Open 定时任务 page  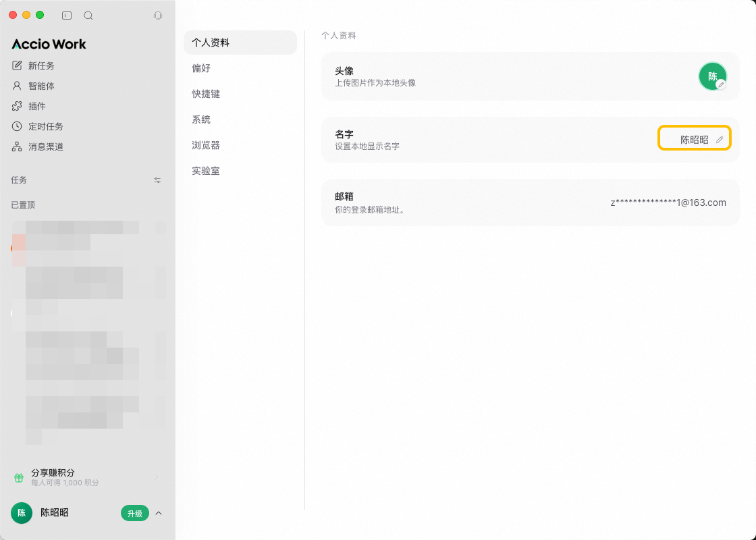tap(46, 126)
